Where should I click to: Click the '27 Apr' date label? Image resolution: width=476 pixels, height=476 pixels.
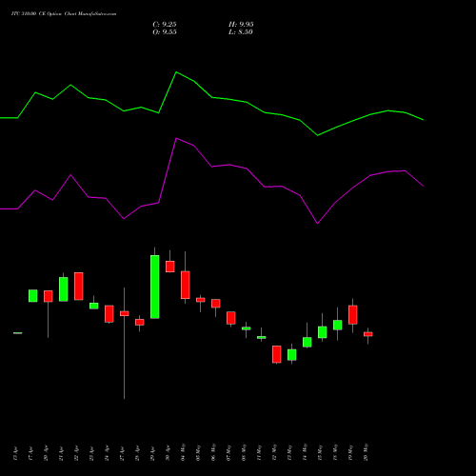point(122,454)
